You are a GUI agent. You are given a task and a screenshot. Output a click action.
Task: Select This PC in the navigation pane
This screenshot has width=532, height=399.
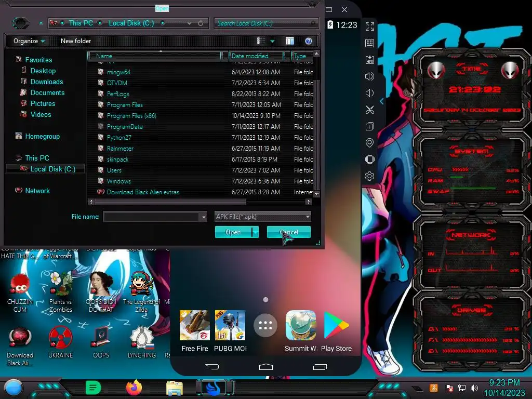(x=37, y=158)
